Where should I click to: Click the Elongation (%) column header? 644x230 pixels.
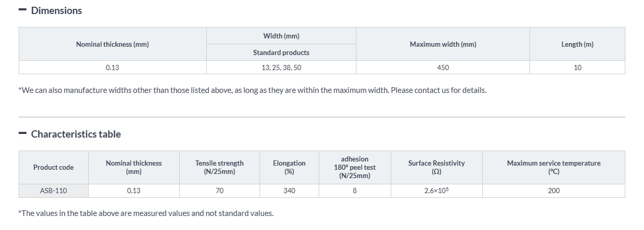pos(289,167)
